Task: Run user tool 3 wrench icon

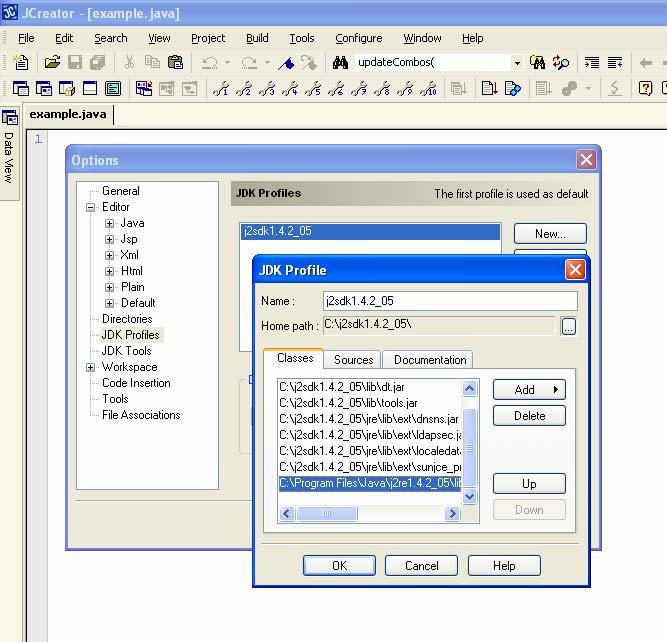Action: 267,88
